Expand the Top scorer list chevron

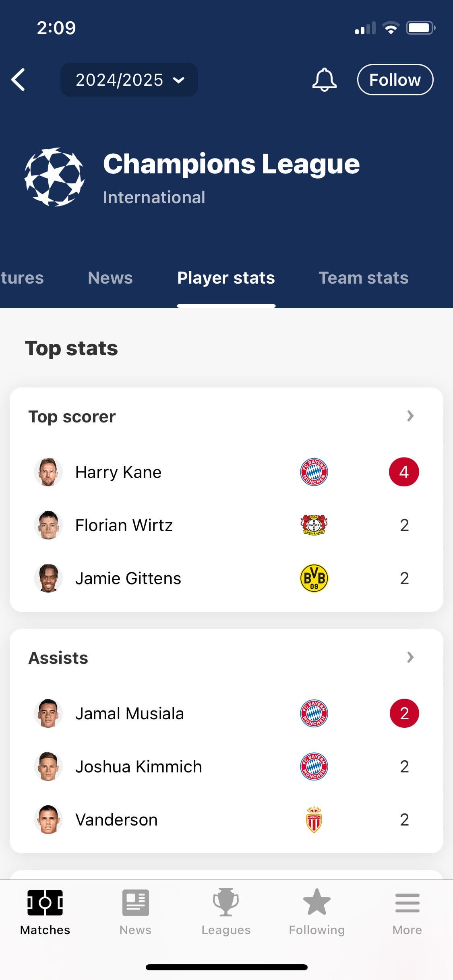click(410, 416)
